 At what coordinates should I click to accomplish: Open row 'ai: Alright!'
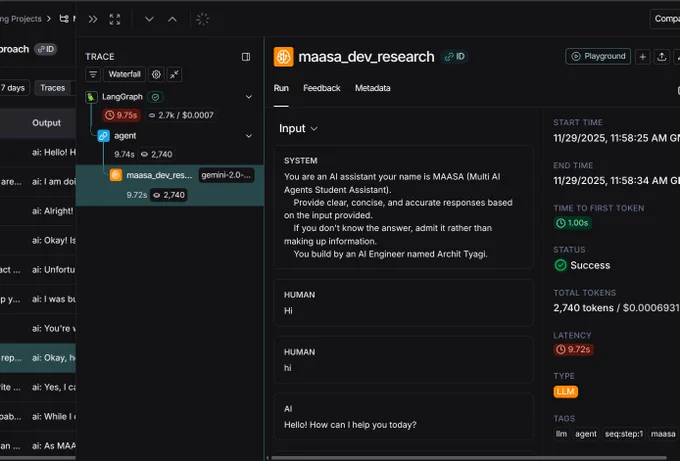[38, 211]
